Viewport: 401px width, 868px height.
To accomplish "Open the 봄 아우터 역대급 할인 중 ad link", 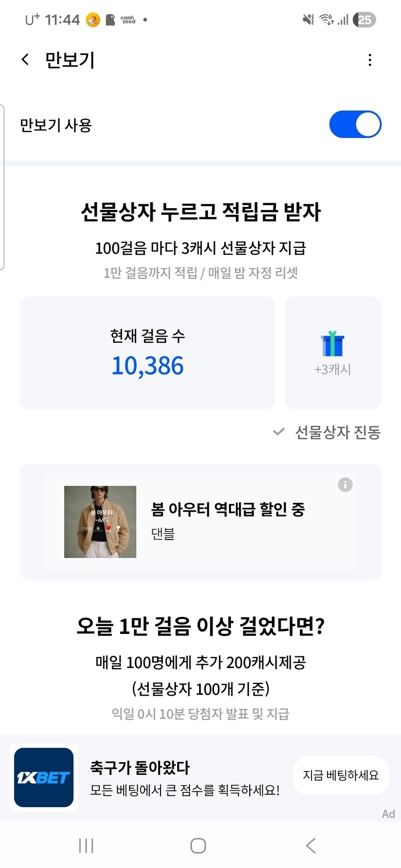I will [x=228, y=509].
